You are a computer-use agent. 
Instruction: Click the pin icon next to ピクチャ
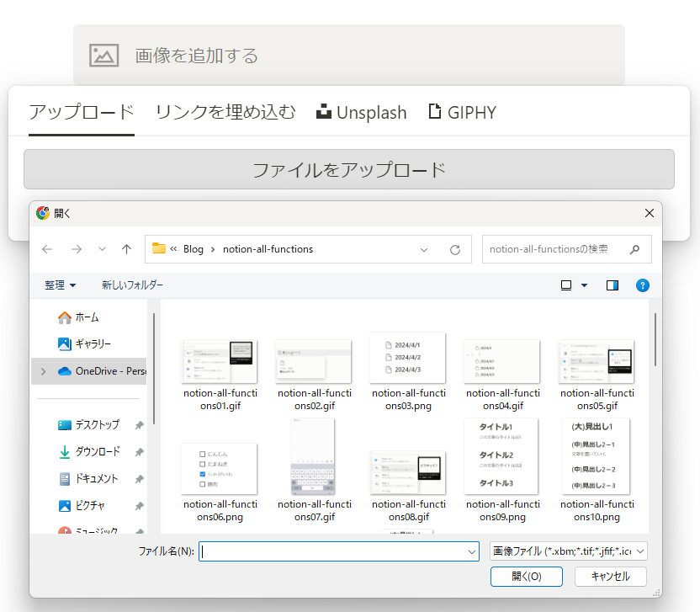click(x=140, y=506)
